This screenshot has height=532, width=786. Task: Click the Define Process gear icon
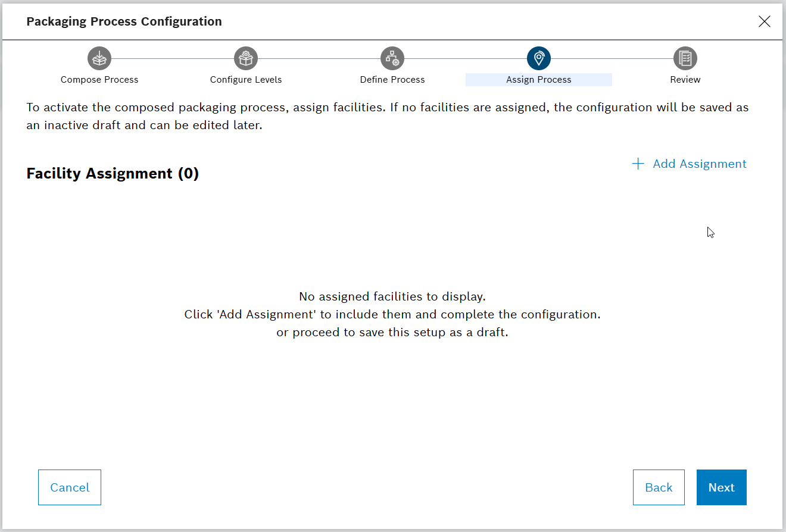tap(392, 58)
